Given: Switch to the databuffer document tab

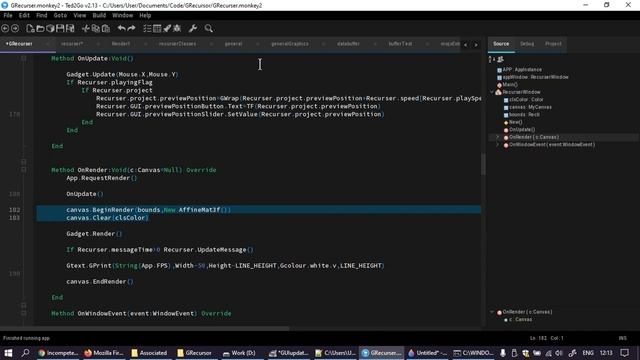Looking at the screenshot, I should click(348, 44).
